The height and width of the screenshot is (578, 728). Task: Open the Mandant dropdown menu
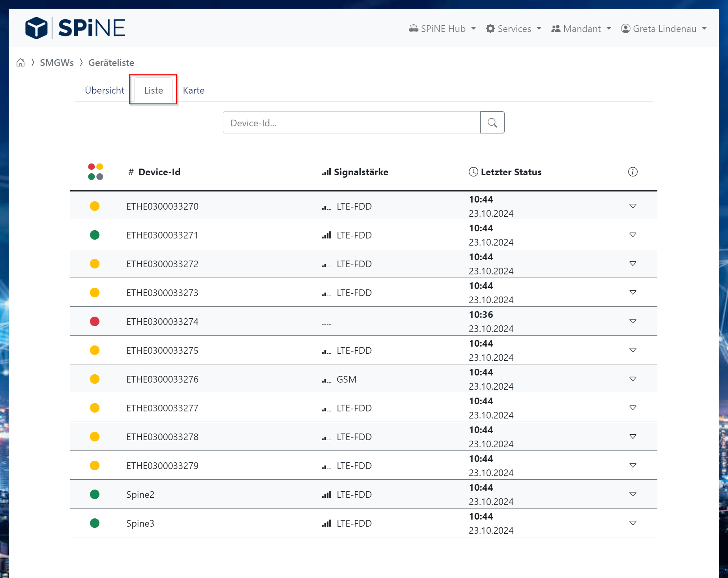click(581, 29)
